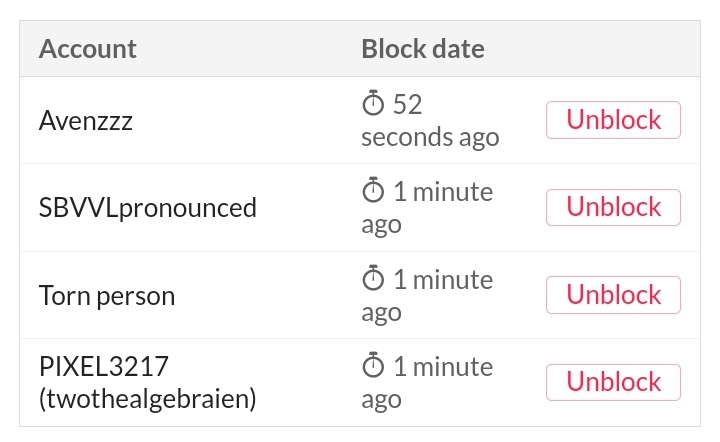
Task: Click the stopwatch icon in SBVVLpronounced row
Action: click(x=373, y=190)
